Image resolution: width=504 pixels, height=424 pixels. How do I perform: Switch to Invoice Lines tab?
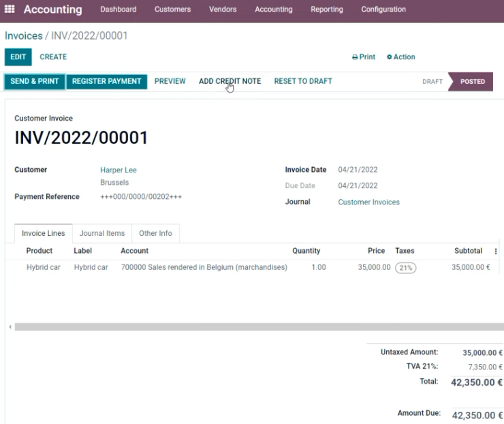click(x=44, y=233)
